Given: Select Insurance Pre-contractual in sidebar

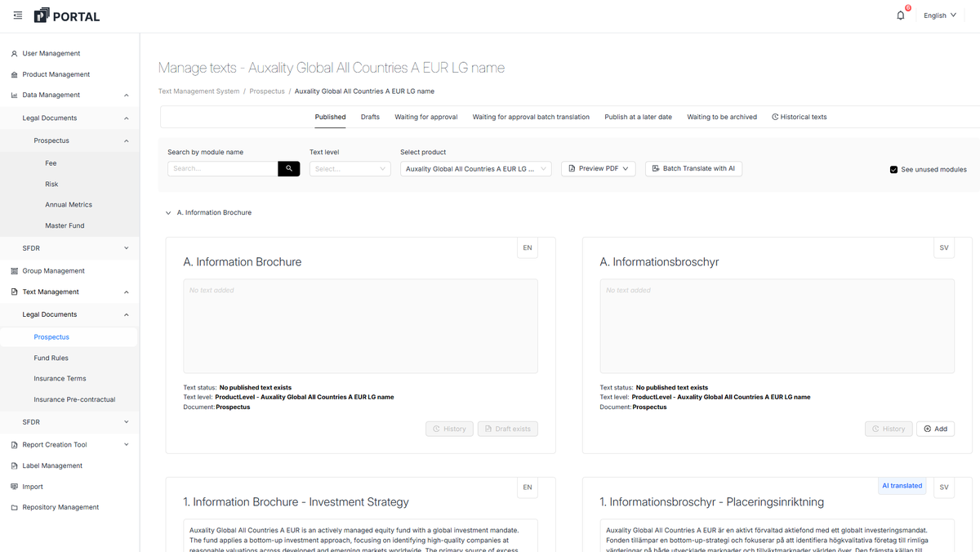Looking at the screenshot, I should 74,400.
